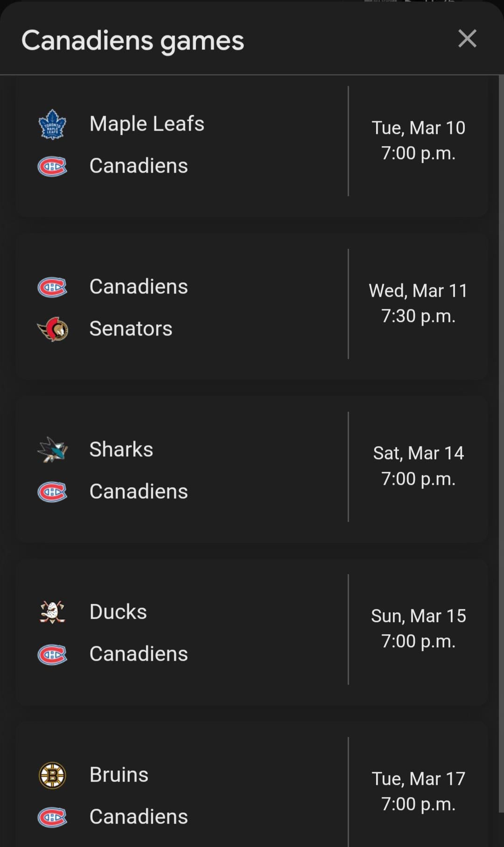Viewport: 504px width, 847px height.
Task: Click the vertical scrollbar on the right
Action: tap(501, 443)
